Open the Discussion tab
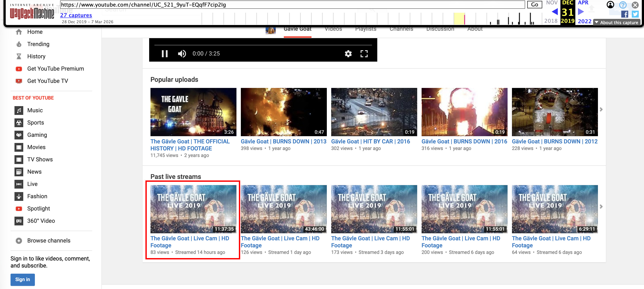 pos(440,29)
